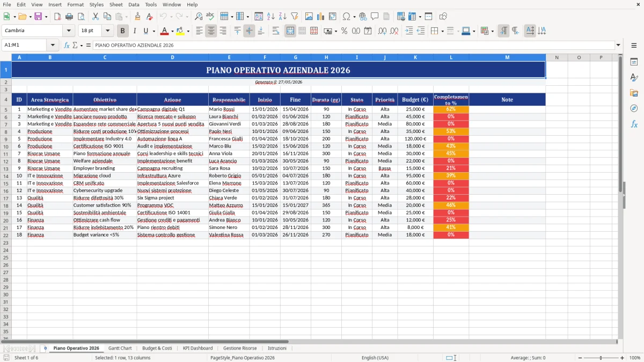The width and height of the screenshot is (644, 362).
Task: Open Underline style dropdown arrow
Action: 153,31
